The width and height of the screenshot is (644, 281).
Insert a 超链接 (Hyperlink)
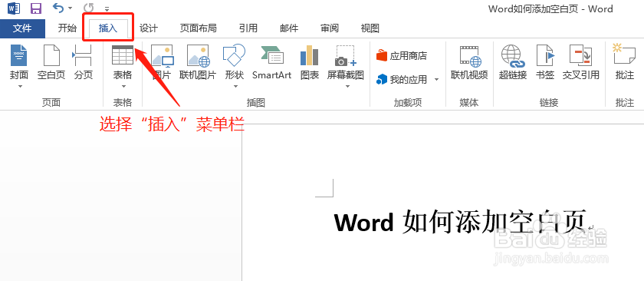[x=513, y=62]
